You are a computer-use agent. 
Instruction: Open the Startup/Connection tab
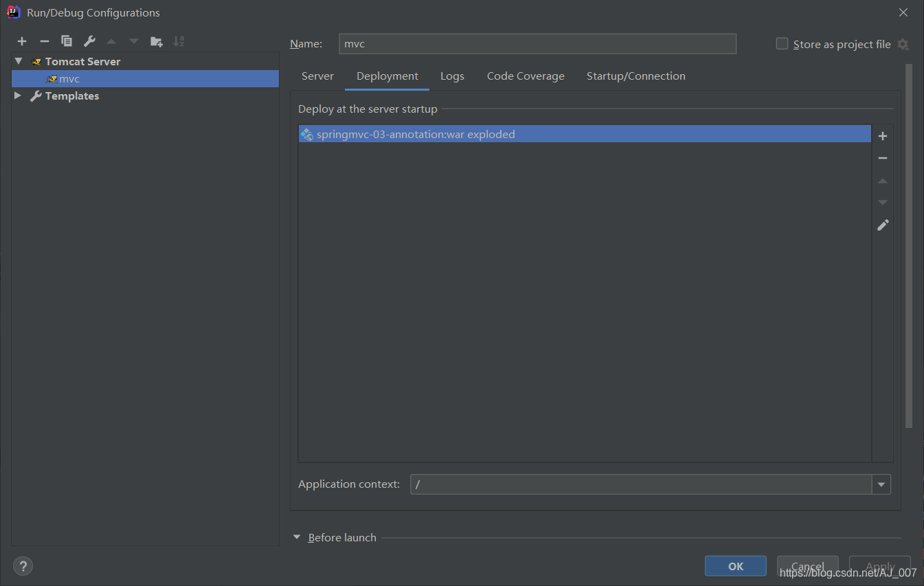(x=636, y=76)
